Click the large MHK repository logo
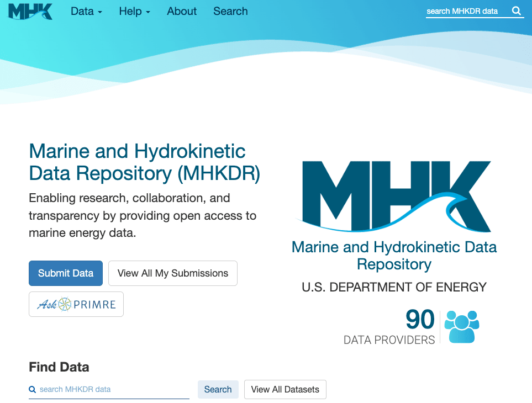Viewport: 532px width, 403px height. click(x=394, y=197)
